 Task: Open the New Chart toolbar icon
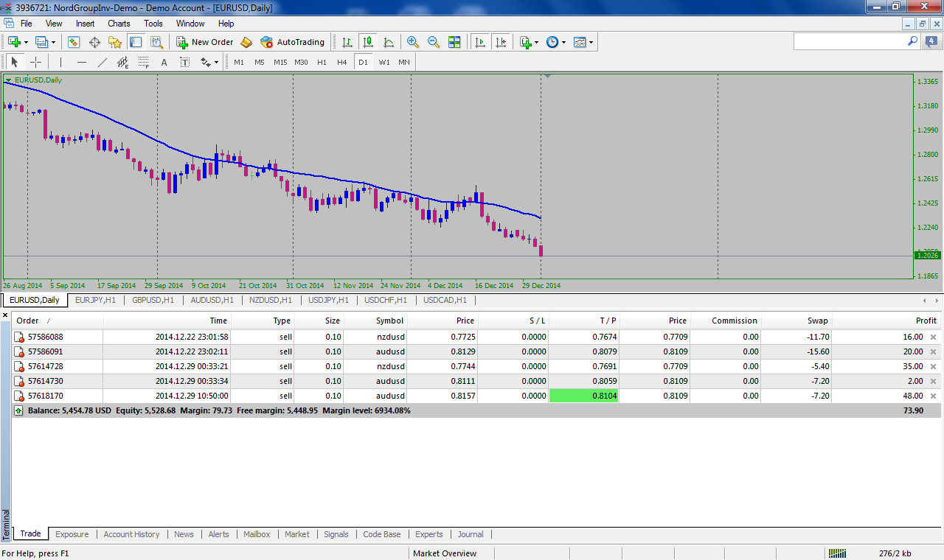pyautogui.click(x=14, y=42)
